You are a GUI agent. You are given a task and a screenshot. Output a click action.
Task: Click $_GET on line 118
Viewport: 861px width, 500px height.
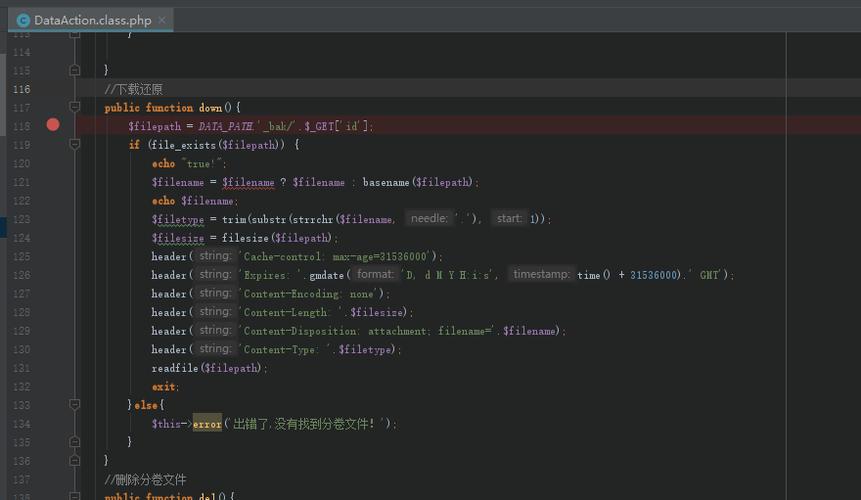318,126
